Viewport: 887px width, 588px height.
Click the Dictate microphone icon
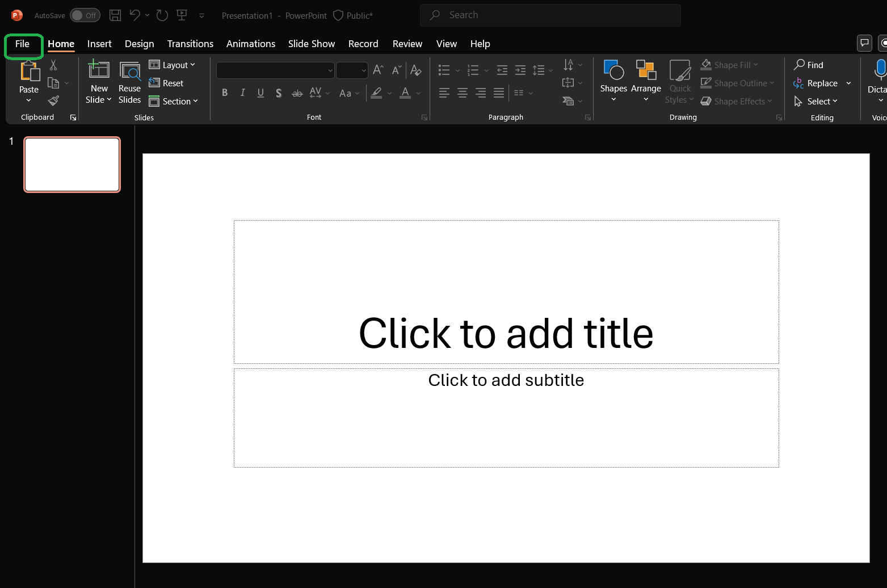click(x=880, y=69)
